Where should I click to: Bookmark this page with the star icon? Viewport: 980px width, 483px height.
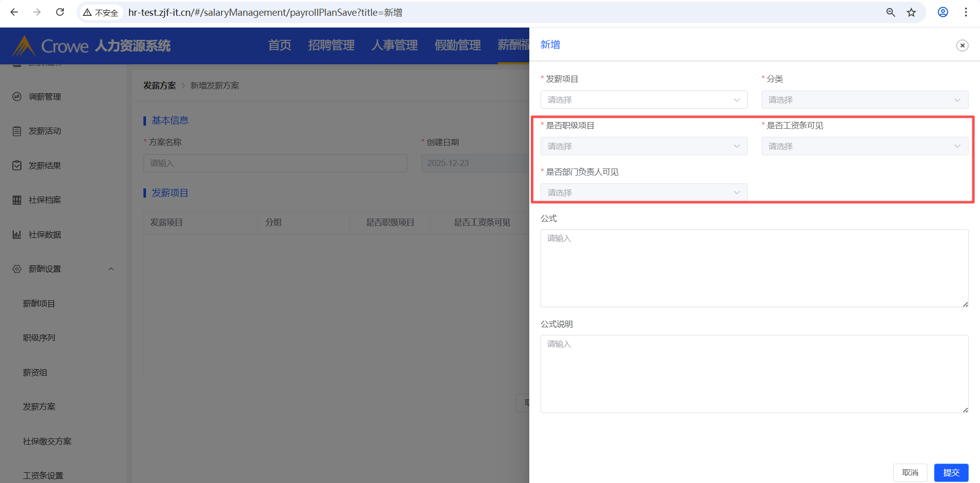click(912, 12)
